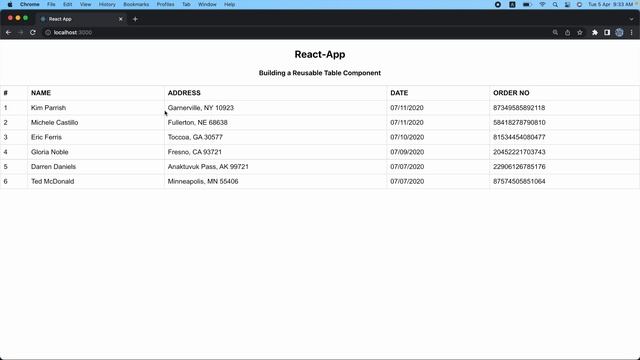640x360 pixels.
Task: Click the React-App page heading
Action: [320, 54]
